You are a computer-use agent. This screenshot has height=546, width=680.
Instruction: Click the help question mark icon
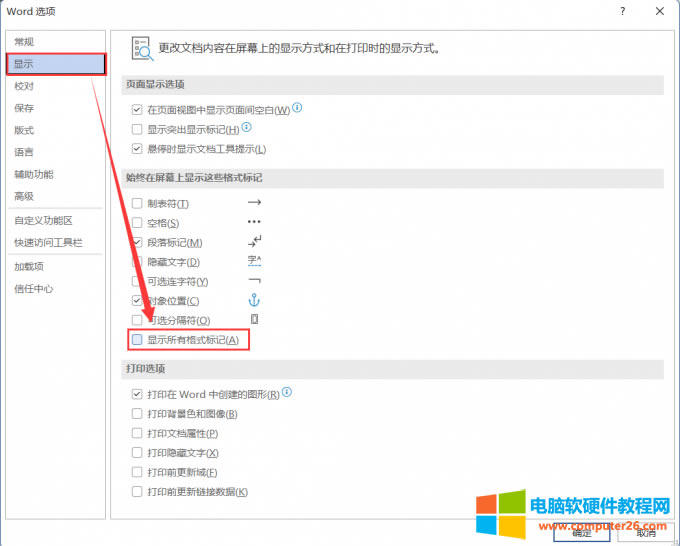[623, 11]
